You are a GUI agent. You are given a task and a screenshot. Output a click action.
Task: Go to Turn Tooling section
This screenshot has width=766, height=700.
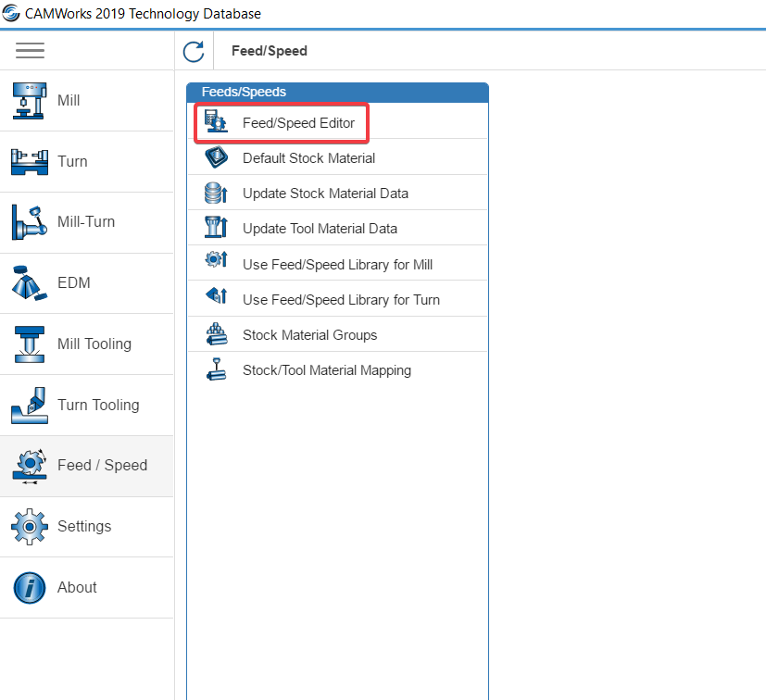87,406
